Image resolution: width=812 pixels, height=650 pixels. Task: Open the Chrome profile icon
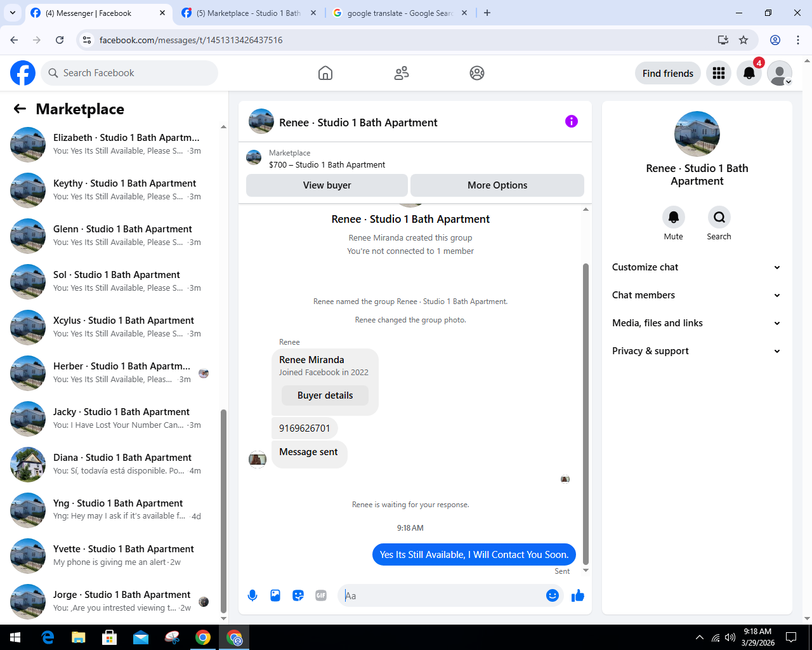point(775,40)
